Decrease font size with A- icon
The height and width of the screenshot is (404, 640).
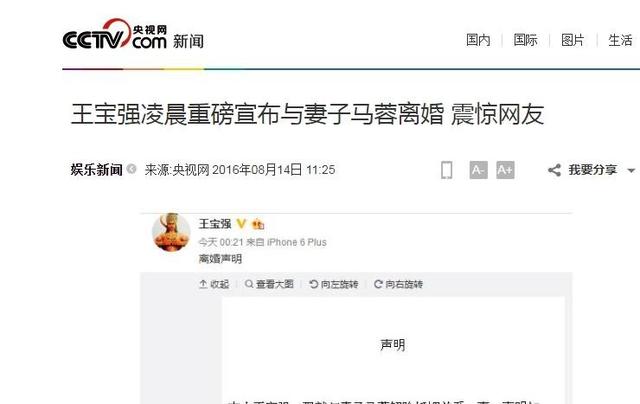click(x=478, y=170)
